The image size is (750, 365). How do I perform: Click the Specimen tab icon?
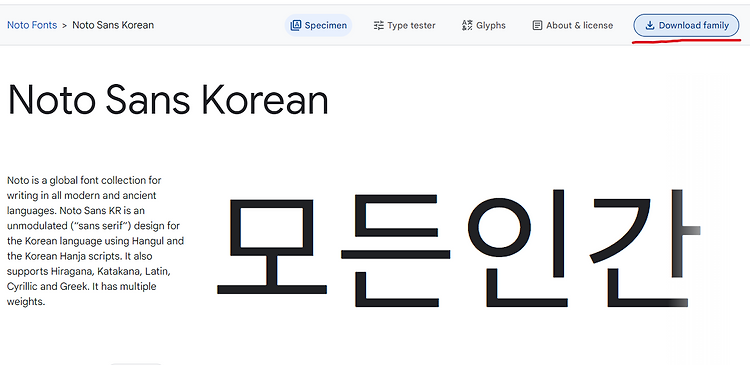296,25
